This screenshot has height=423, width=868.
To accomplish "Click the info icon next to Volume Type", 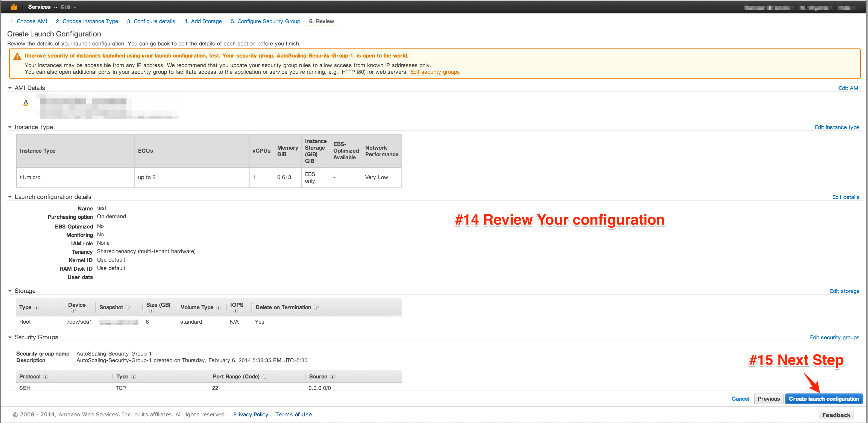I will click(x=218, y=307).
